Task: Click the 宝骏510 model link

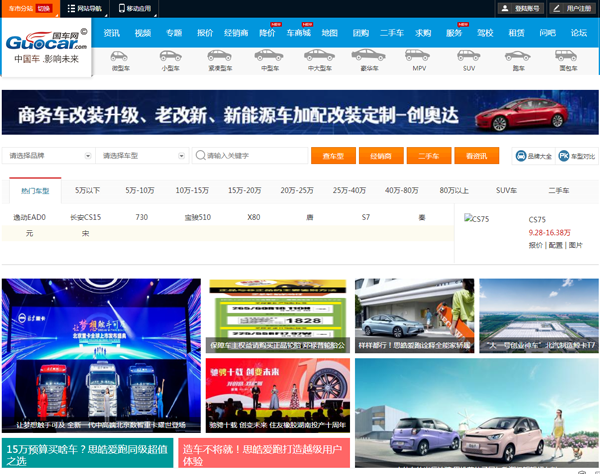Action: click(x=198, y=217)
